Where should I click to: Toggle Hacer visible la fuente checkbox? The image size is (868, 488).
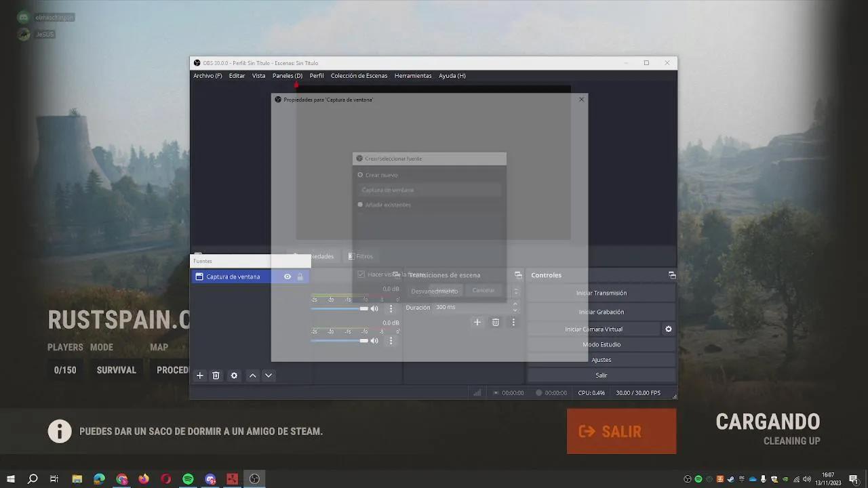[361, 274]
